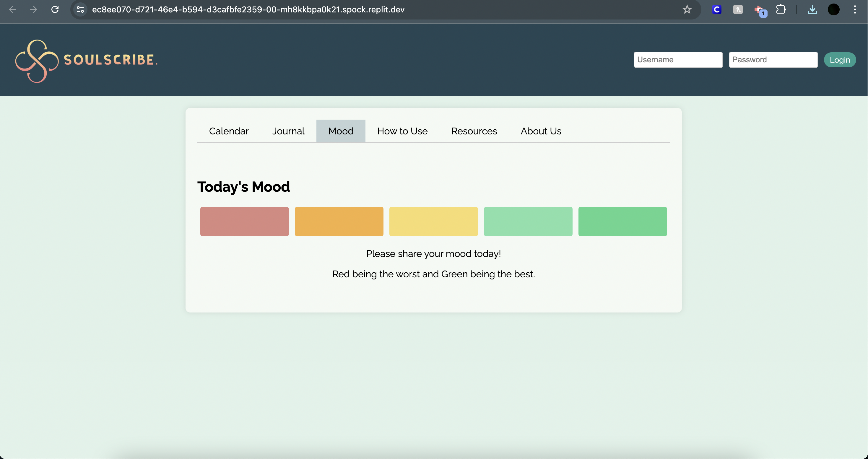The height and width of the screenshot is (459, 868).
Task: Click the SoulScribe logo in header
Action: pyautogui.click(x=86, y=60)
